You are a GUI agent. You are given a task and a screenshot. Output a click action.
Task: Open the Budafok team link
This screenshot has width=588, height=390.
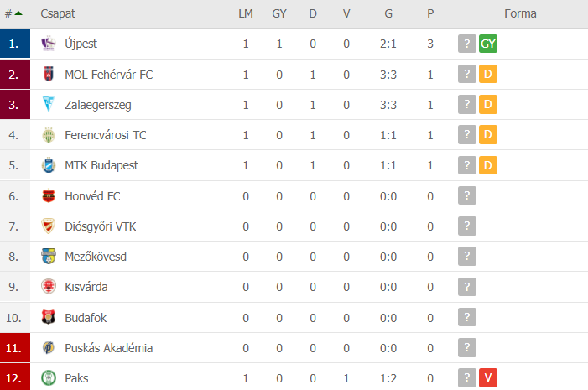[x=86, y=318]
